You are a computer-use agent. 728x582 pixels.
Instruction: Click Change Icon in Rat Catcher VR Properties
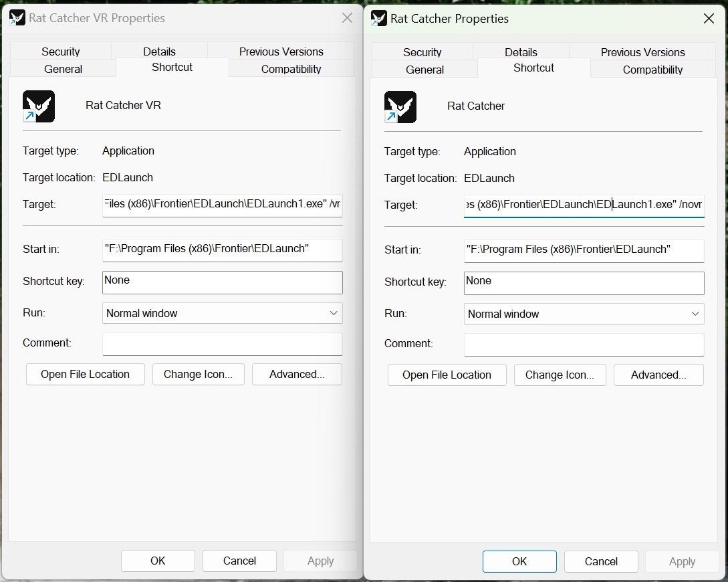199,375
